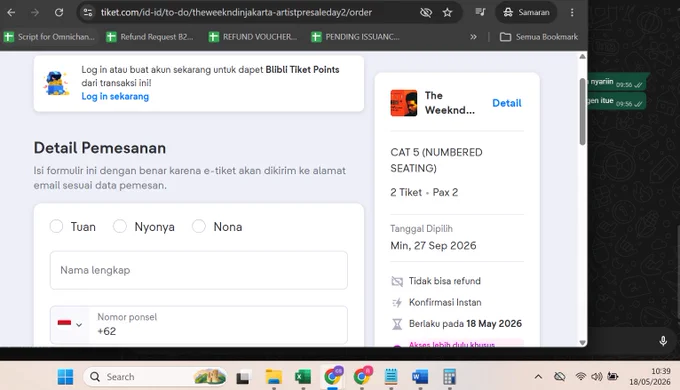Click the Min, 27 Sep 2026 date
Screen dimensions: 680x390
click(x=433, y=246)
